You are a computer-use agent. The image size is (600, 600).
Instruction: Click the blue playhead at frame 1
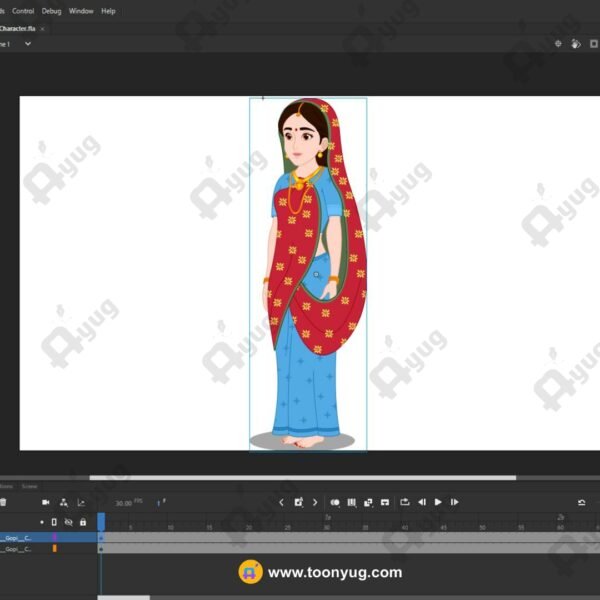click(101, 521)
